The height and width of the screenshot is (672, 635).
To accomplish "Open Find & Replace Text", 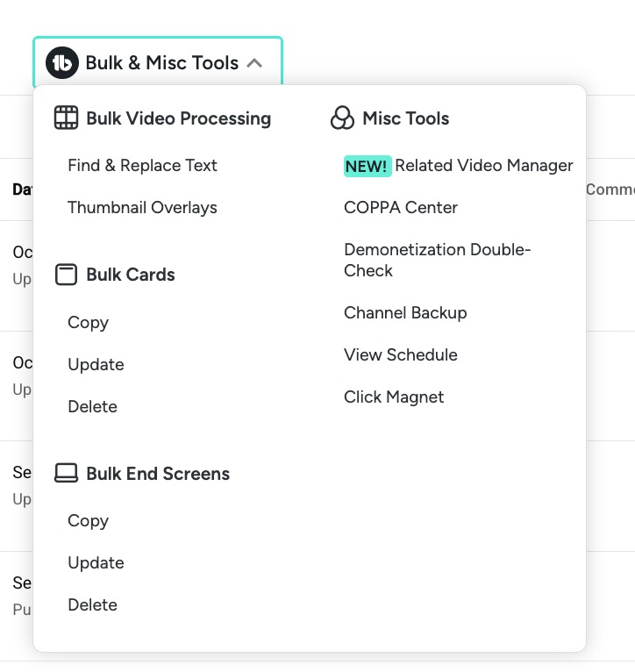I will (142, 166).
